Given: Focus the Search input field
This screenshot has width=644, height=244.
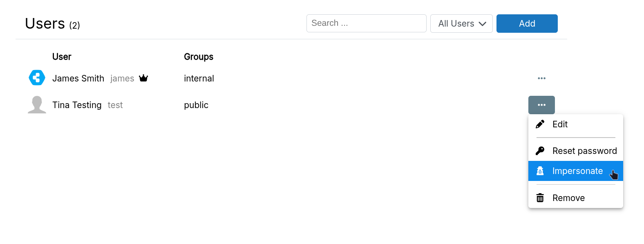Looking at the screenshot, I should (x=366, y=23).
